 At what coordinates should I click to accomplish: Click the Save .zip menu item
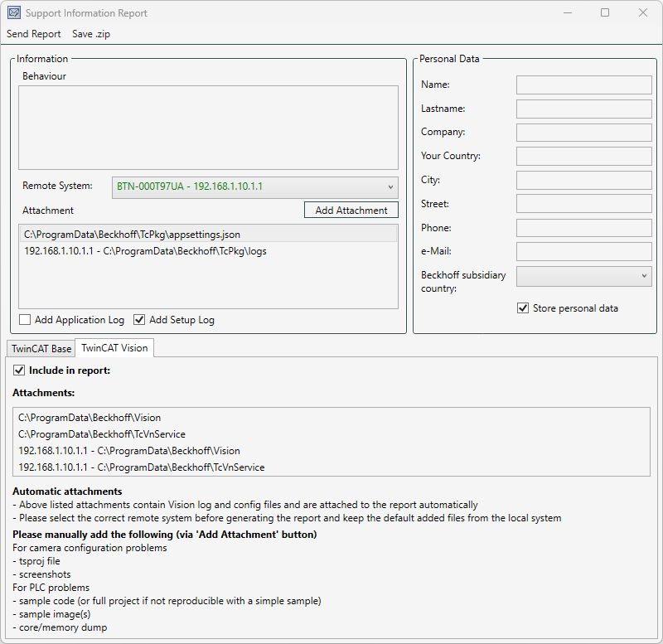(x=91, y=34)
